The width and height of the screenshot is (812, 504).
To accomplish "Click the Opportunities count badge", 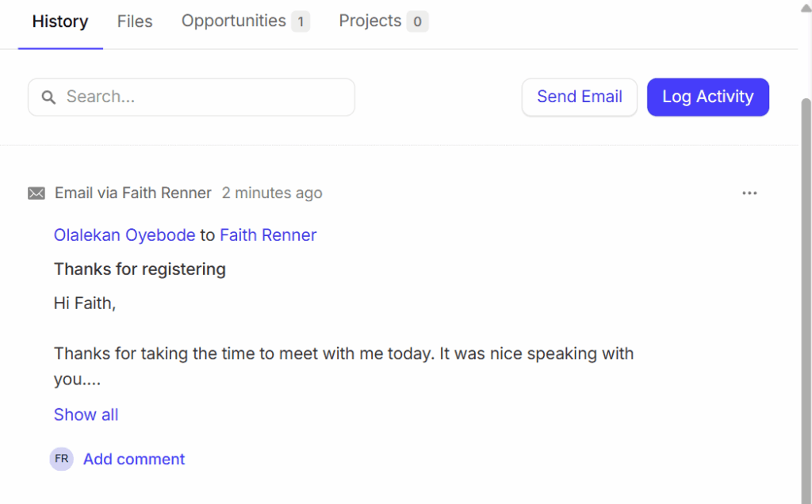I will [300, 21].
